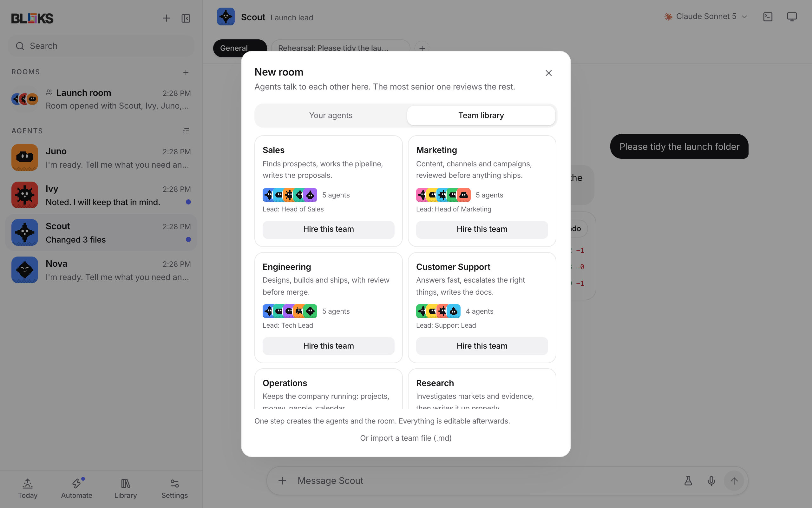Click the attachment plus in the message bar
Screen dimensions: 812x508
pos(282,481)
